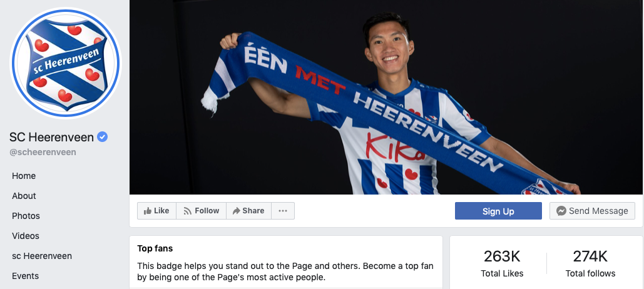
Task: Click the SC Heerenveen page title
Action: 52,137
